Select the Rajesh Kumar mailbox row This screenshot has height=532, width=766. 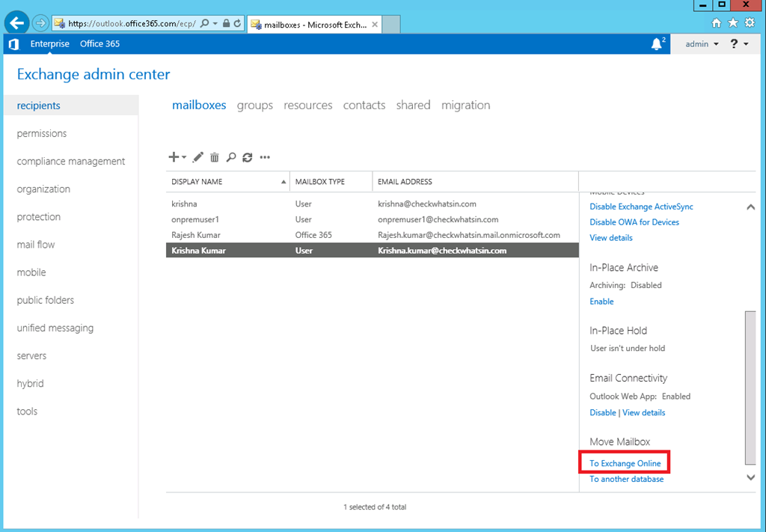pos(373,235)
